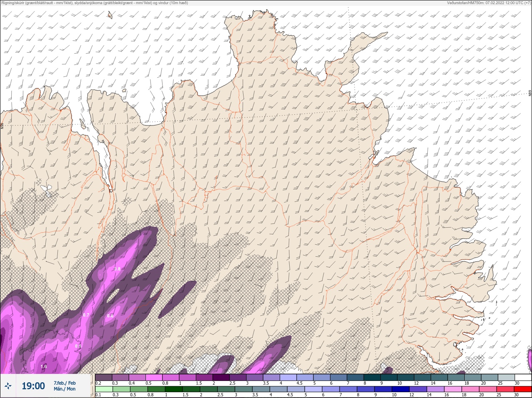Click the 0.7 precipitation value on the map
This screenshot has height=398, width=532.
point(86,315)
